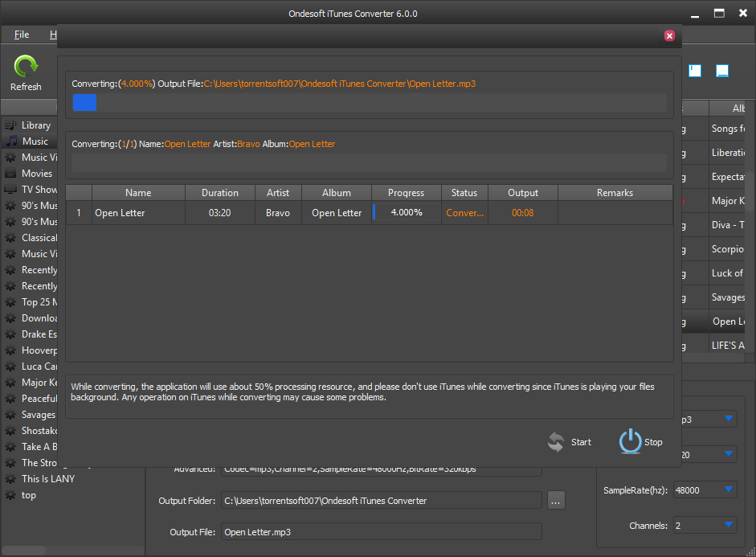The height and width of the screenshot is (557, 756).
Task: Open Downloaded playlist in sidebar
Action: [39, 318]
